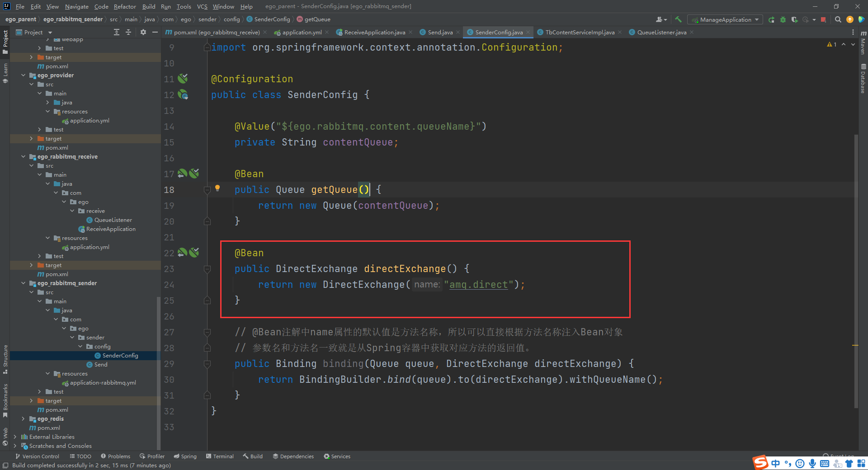The width and height of the screenshot is (868, 470).
Task: Toggle the Web side panel
Action: (x=5, y=437)
